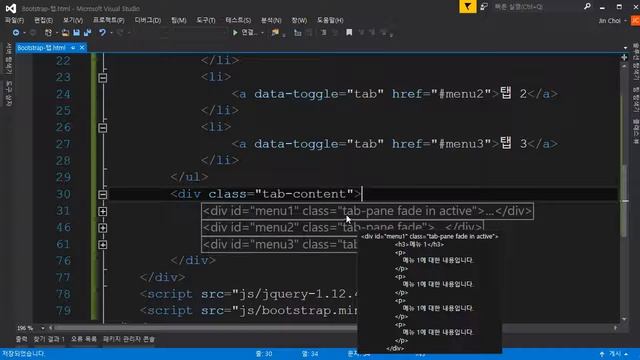Click the vertical scrollbar thumb of the editor
The image size is (640, 360).
click(x=624, y=200)
